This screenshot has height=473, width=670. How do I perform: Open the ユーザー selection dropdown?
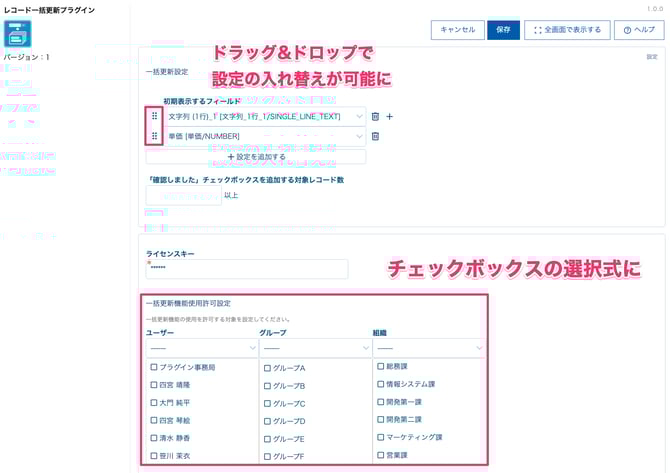pyautogui.click(x=201, y=348)
